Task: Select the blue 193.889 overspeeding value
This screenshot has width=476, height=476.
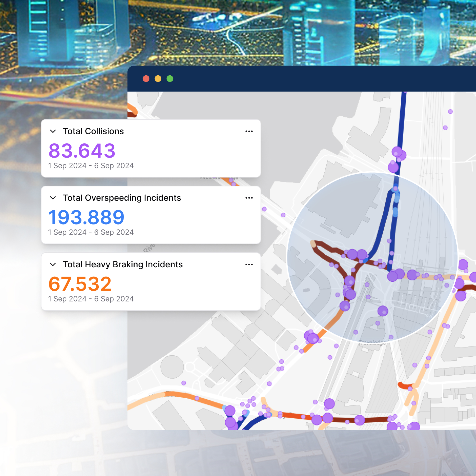Action: [x=86, y=217]
